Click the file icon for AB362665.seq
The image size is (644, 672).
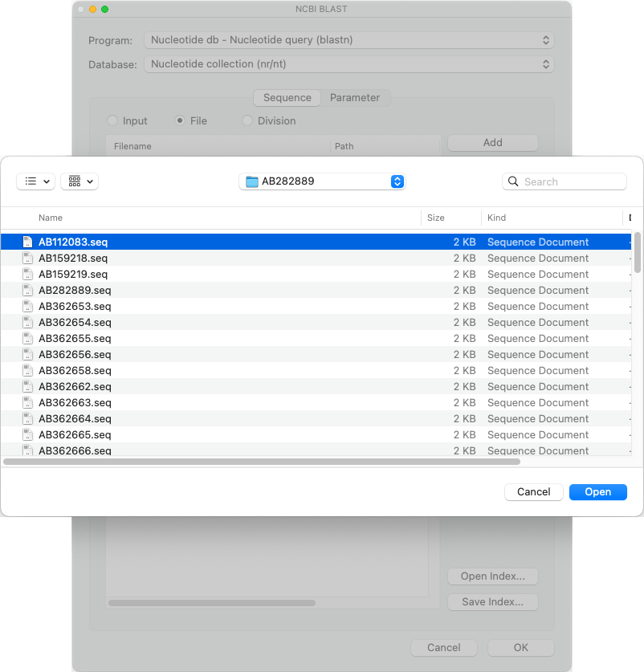pos(27,434)
